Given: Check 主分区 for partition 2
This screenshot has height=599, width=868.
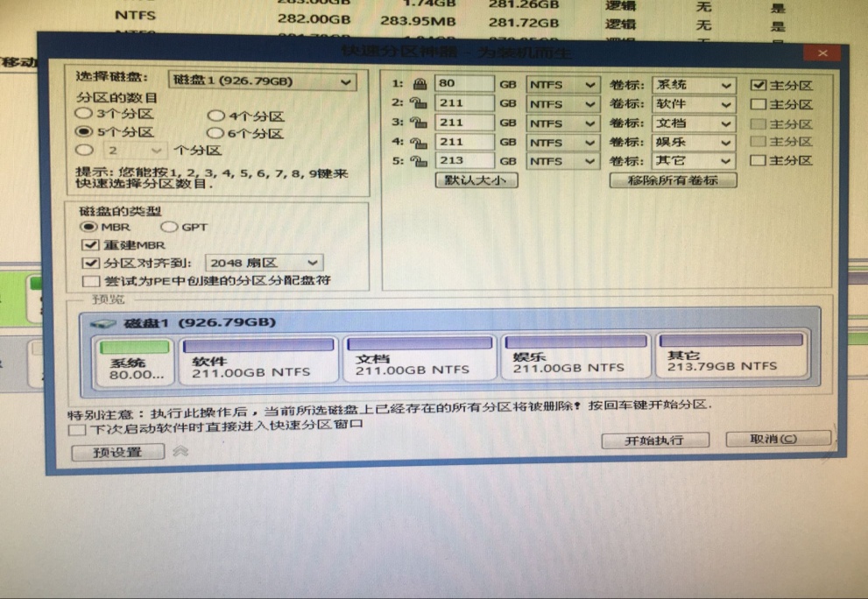Looking at the screenshot, I should [x=758, y=104].
